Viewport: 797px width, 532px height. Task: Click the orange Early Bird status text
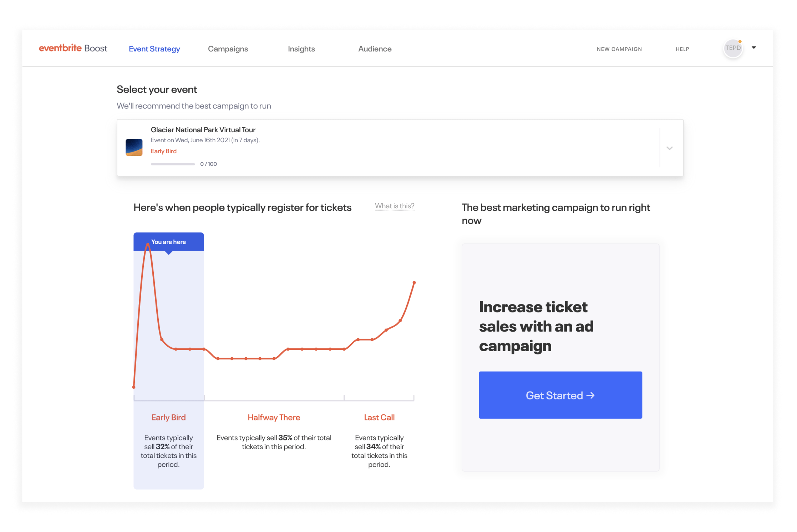coord(163,151)
